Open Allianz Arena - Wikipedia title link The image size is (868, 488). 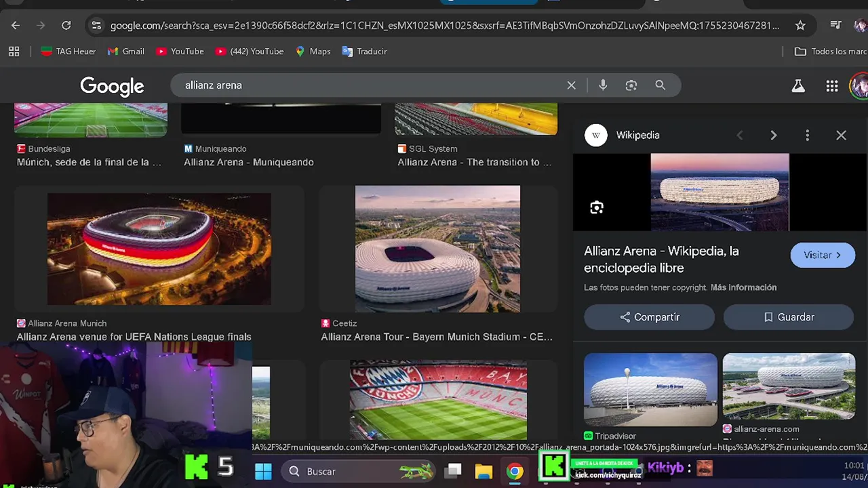tap(661, 260)
